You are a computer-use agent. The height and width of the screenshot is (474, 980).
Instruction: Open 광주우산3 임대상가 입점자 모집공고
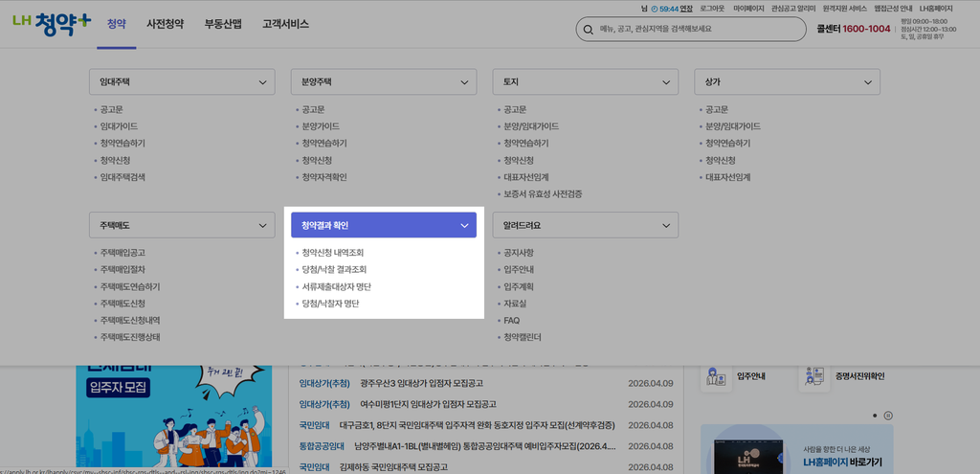[x=422, y=383]
